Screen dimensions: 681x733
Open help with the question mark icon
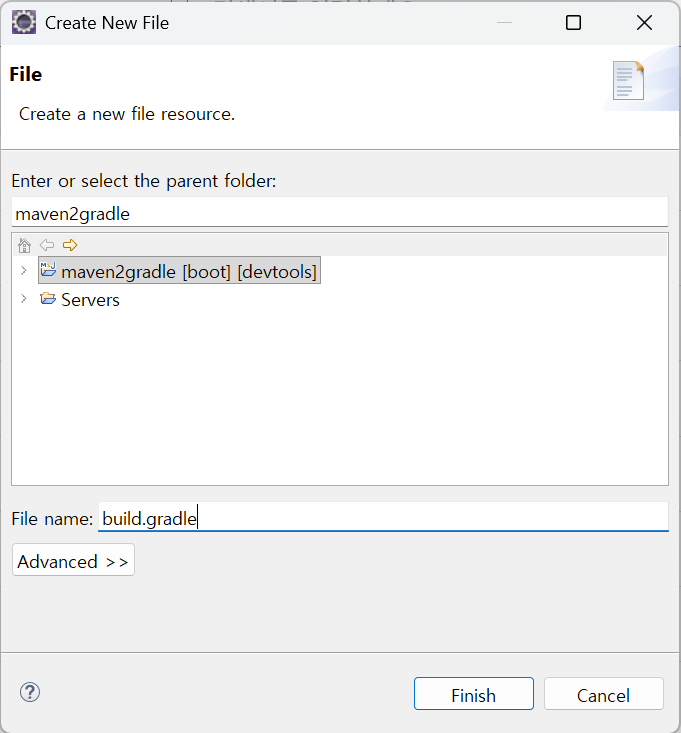tap(30, 692)
